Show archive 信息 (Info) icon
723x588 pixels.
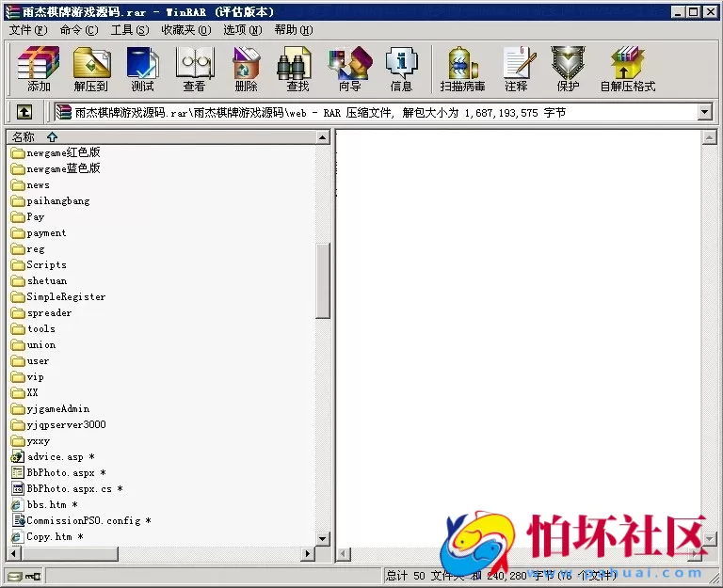point(401,69)
